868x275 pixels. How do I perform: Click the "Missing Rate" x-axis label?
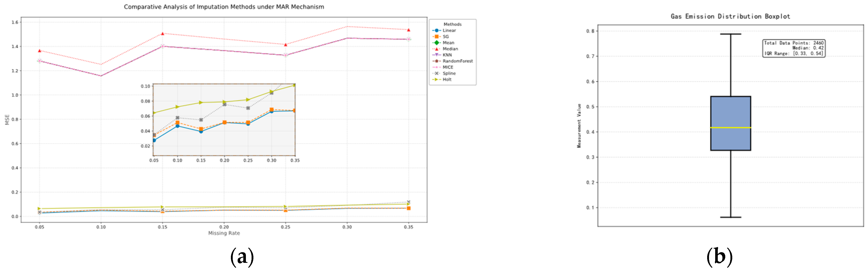[x=224, y=233]
